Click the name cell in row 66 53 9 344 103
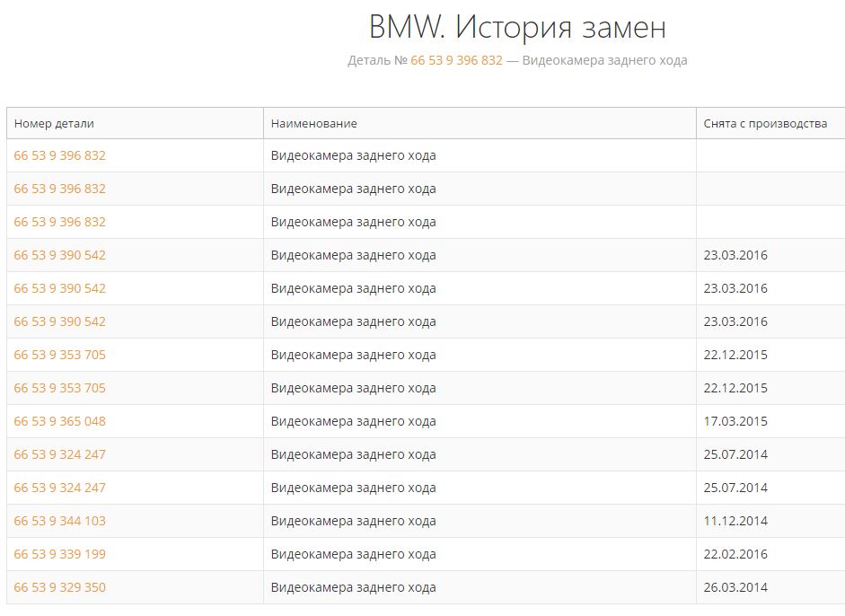The height and width of the screenshot is (616, 845). click(480, 521)
